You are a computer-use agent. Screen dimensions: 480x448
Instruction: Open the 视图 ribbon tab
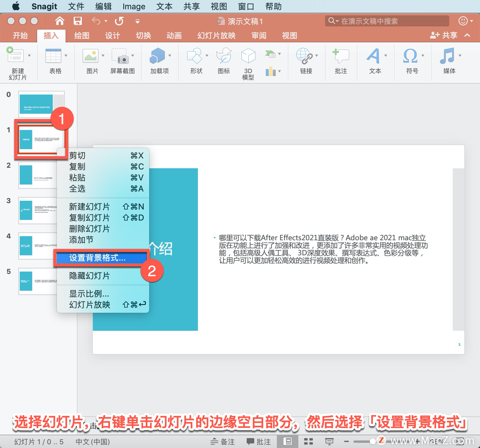[290, 36]
